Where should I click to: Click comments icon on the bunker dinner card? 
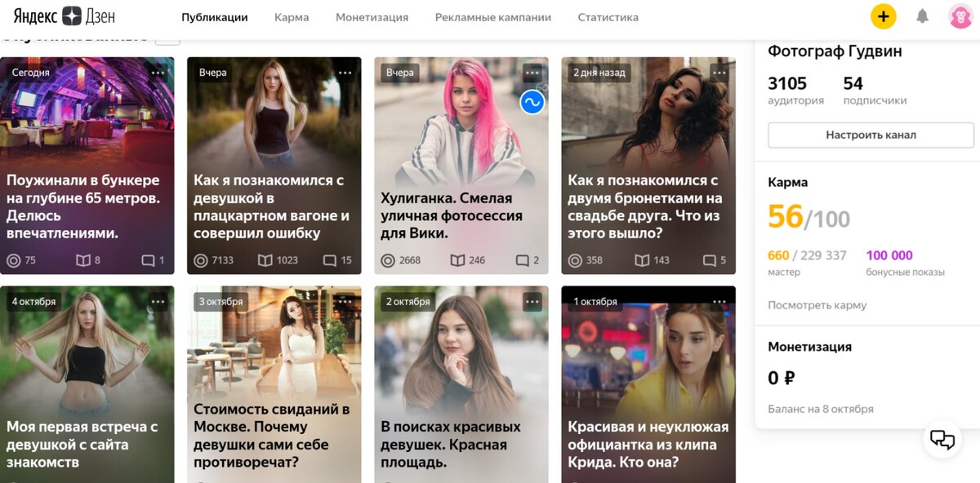click(148, 260)
